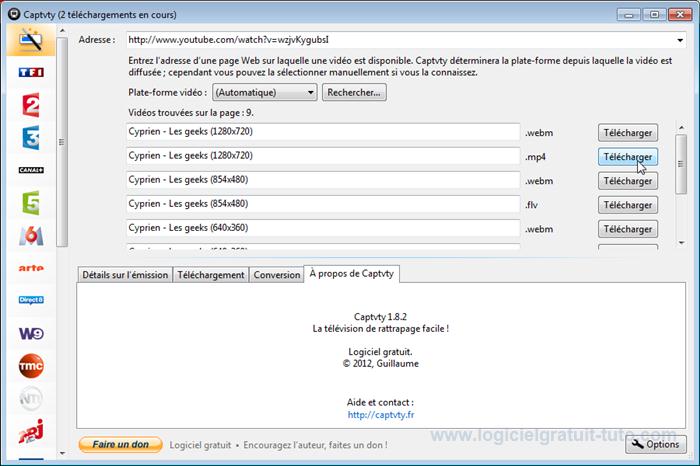Screen dimensions: 700x466
Task: Click the channel sidebar scrollbar thumb
Action: (x=62, y=142)
